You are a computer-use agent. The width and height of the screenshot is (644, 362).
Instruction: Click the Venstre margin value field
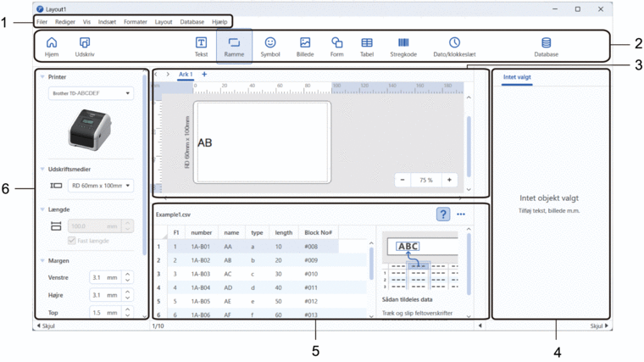[105, 277]
